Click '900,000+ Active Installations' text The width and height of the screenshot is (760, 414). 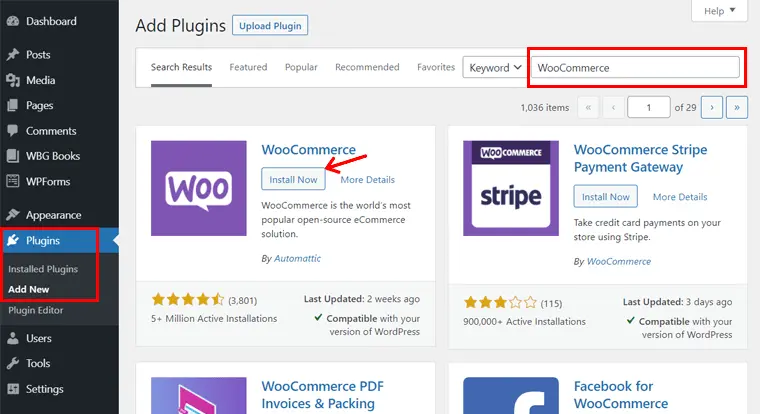click(x=524, y=321)
